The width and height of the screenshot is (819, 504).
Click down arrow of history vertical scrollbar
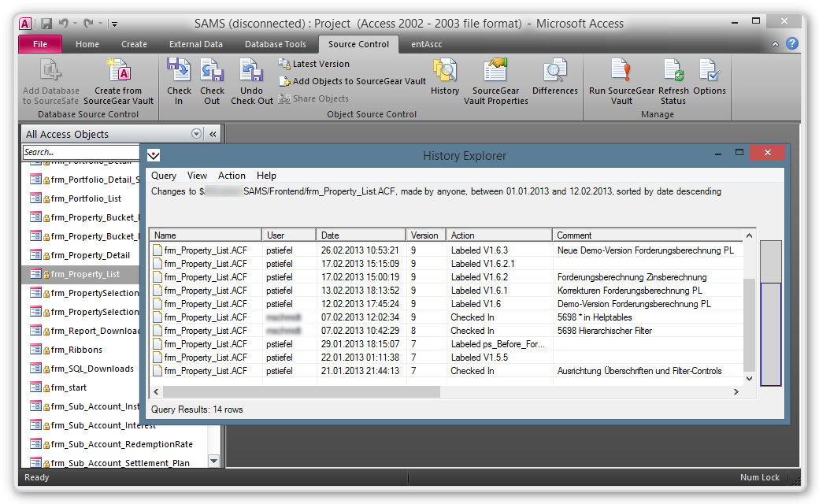click(749, 379)
